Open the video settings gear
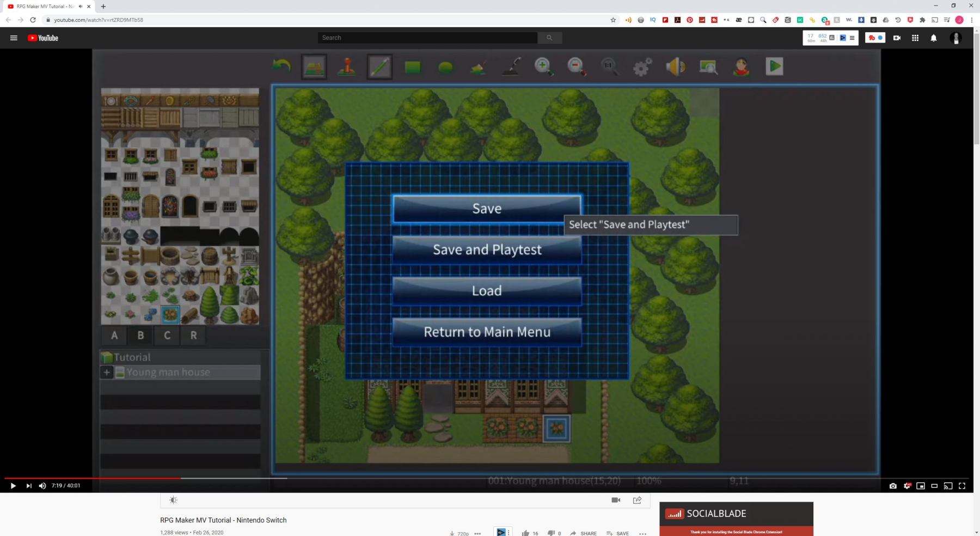The height and width of the screenshot is (536, 980). [x=907, y=486]
